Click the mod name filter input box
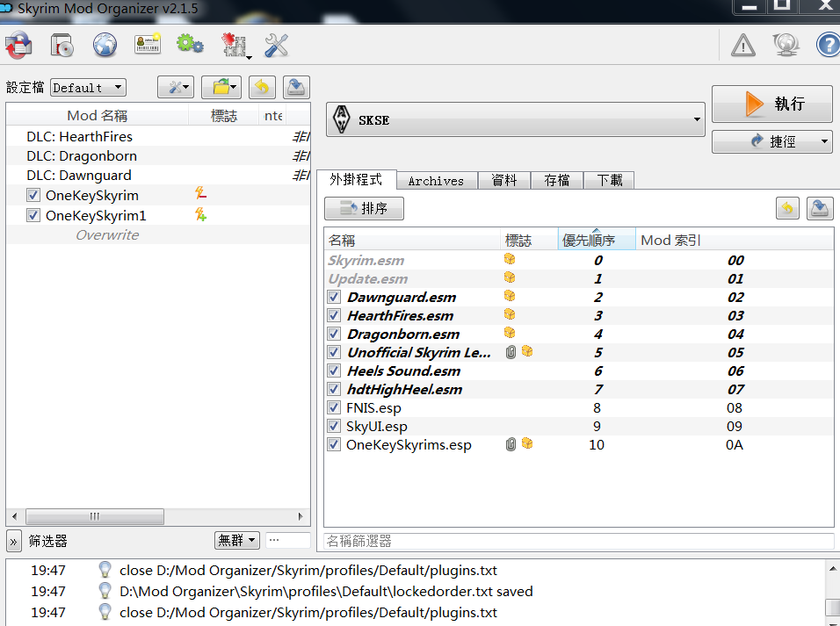 pos(288,540)
